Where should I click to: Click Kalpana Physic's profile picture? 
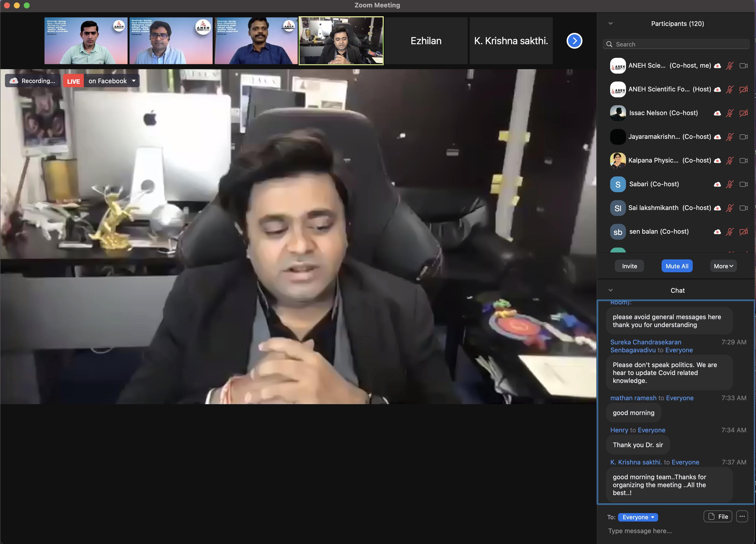coord(618,161)
